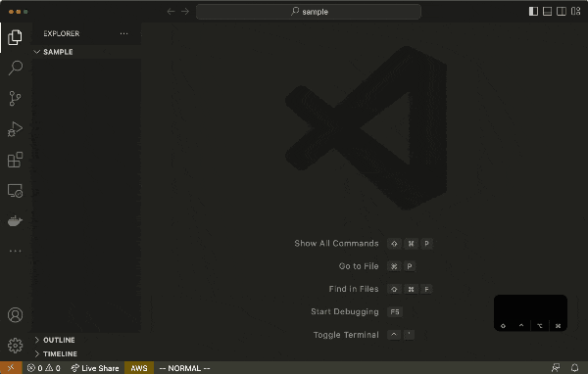Image resolution: width=588 pixels, height=374 pixels.
Task: Open the Search view icon
Action: pos(15,68)
